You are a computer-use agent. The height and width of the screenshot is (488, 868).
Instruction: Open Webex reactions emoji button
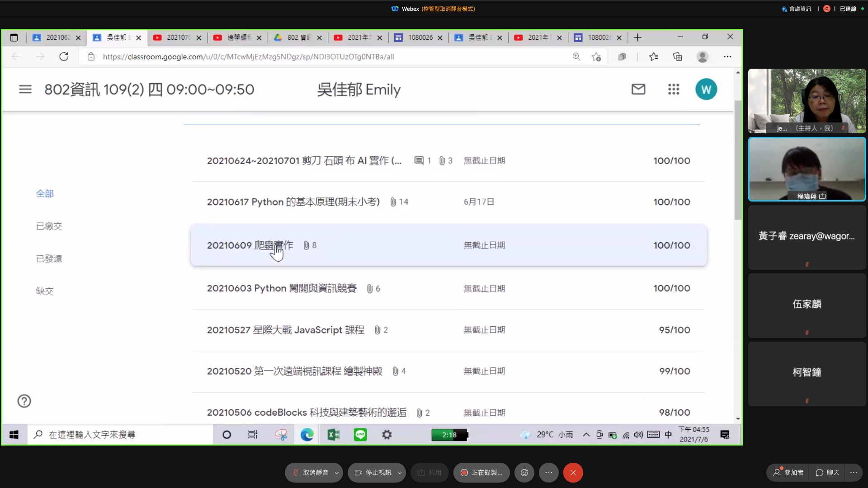click(x=524, y=473)
